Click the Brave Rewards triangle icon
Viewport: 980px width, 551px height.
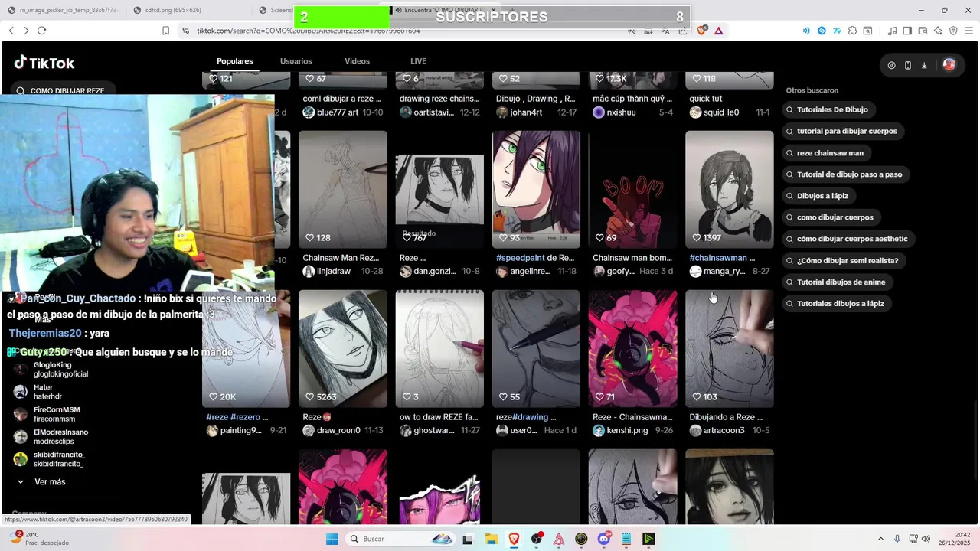point(718,31)
